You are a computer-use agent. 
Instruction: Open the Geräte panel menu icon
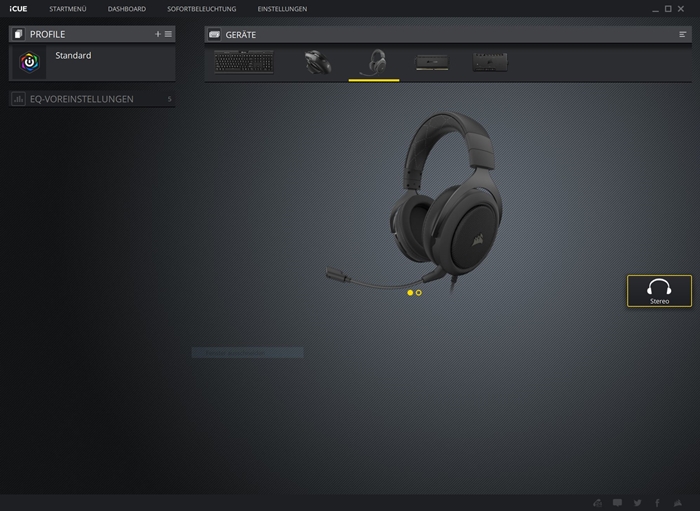point(683,34)
